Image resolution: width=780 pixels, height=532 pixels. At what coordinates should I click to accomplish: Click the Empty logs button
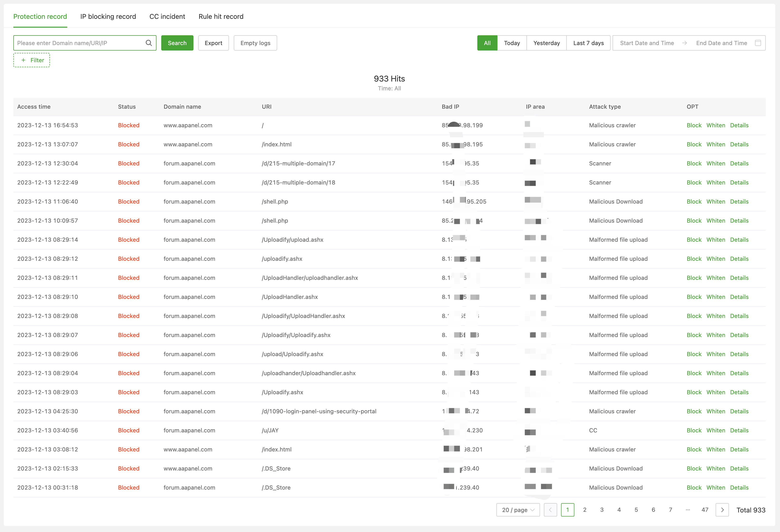(255, 43)
